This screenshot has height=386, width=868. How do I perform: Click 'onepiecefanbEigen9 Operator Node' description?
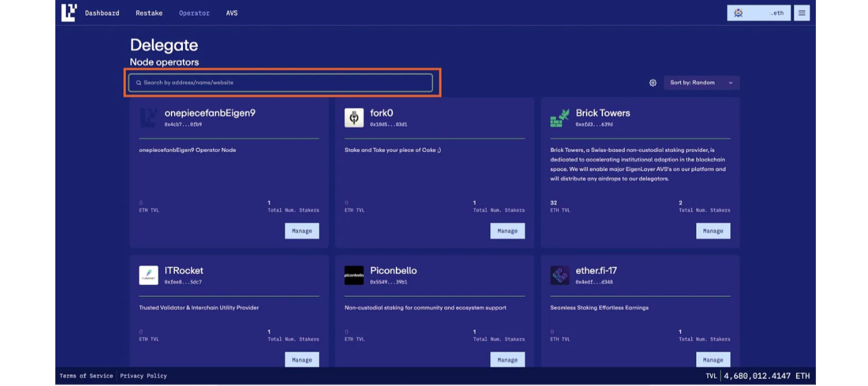tap(187, 150)
